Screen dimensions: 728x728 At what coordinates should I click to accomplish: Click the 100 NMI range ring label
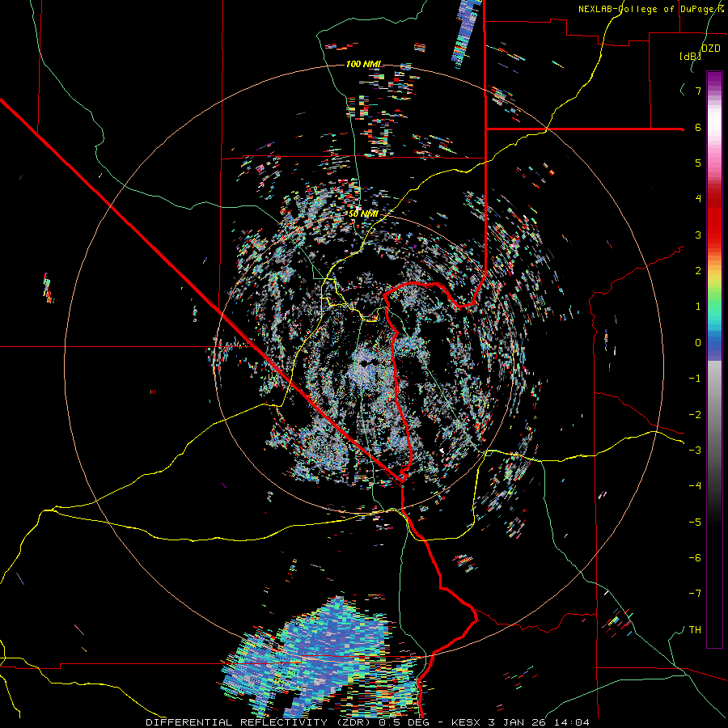[x=363, y=64]
